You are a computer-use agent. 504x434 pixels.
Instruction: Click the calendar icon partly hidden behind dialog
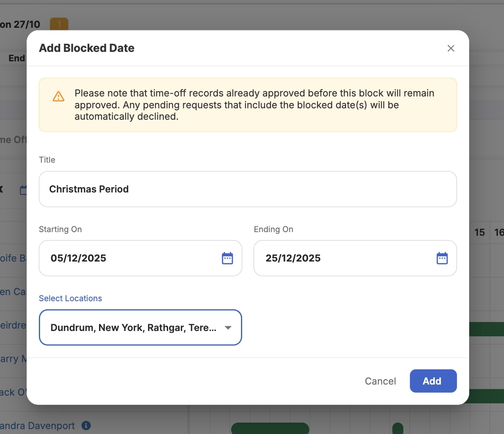tap(23, 190)
